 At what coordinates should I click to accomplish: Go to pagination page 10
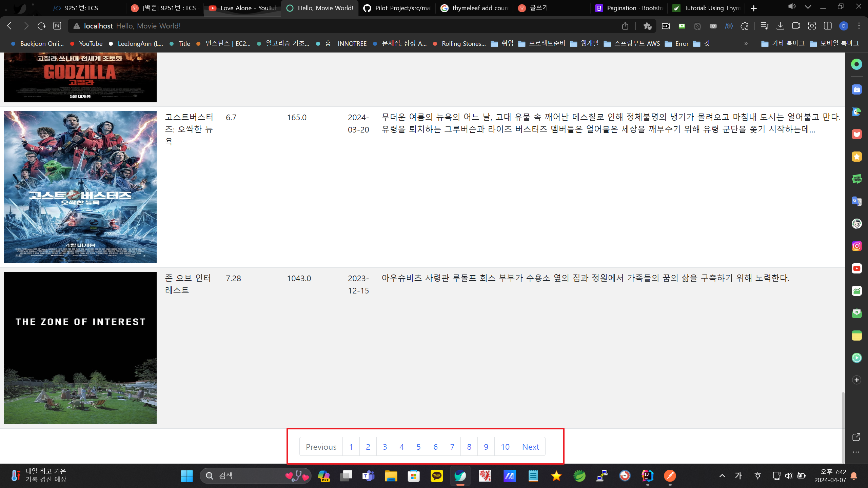(505, 447)
